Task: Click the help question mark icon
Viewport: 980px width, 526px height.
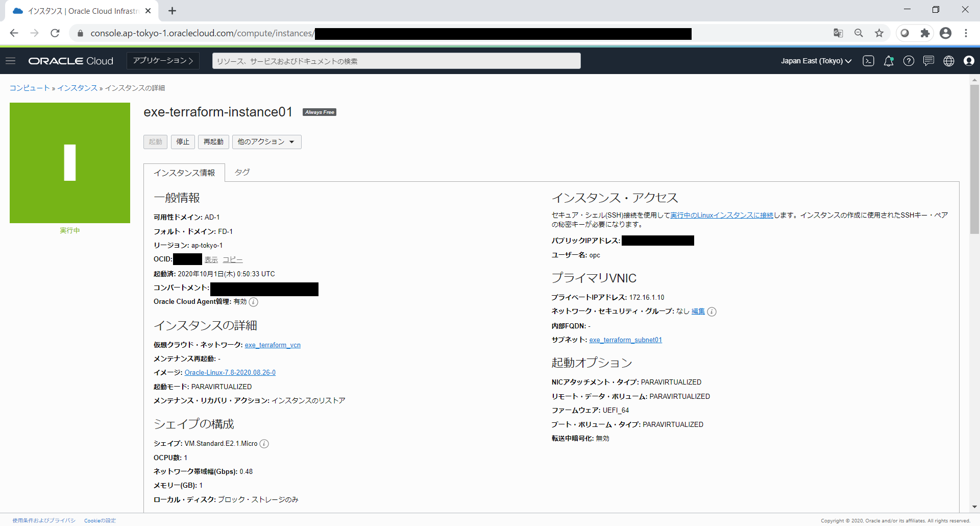Action: (x=909, y=61)
